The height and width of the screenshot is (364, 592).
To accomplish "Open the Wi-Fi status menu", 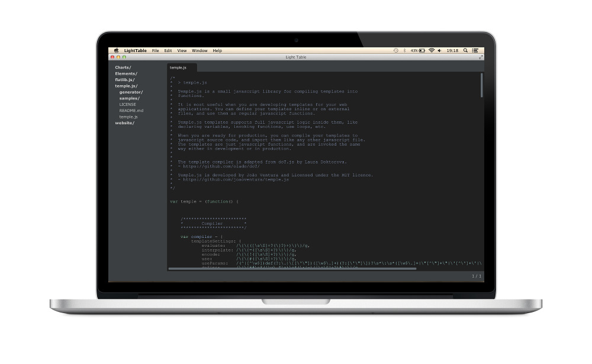I will point(432,50).
